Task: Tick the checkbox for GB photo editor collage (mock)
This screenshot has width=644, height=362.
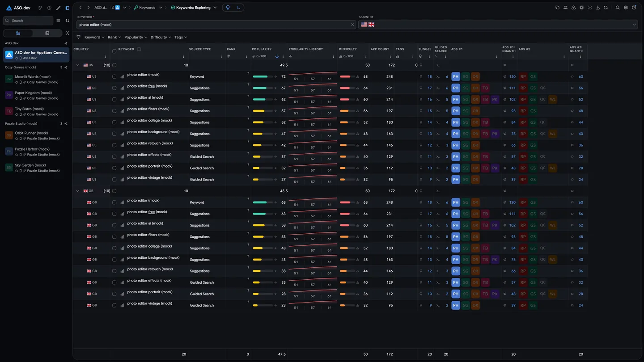Action: click(x=114, y=248)
